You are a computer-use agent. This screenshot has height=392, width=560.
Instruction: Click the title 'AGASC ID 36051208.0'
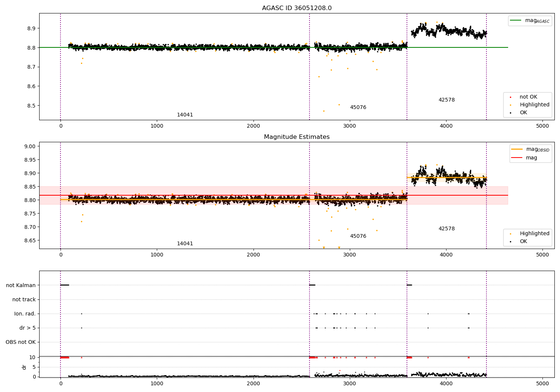(x=297, y=8)
